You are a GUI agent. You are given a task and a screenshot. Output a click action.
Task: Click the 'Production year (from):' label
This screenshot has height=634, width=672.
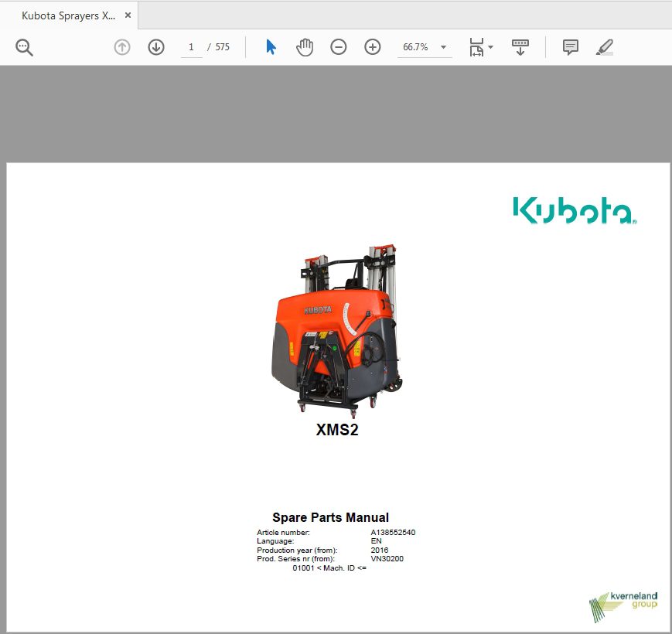pyautogui.click(x=297, y=550)
